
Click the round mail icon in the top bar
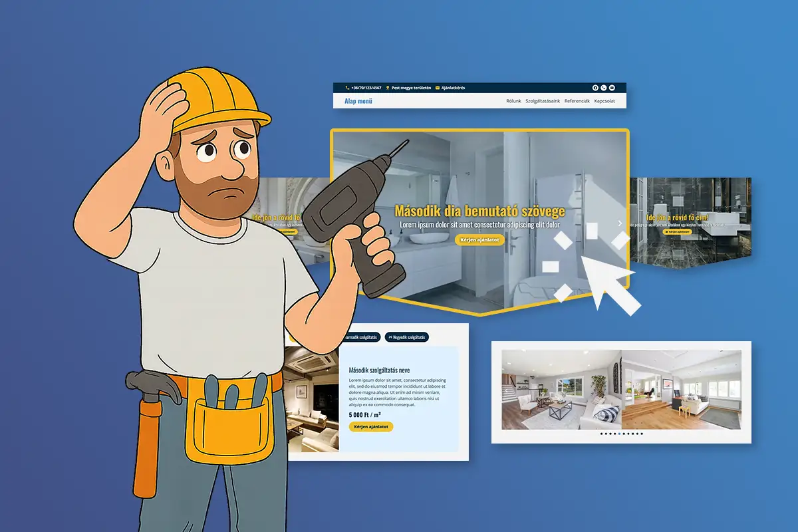click(612, 88)
